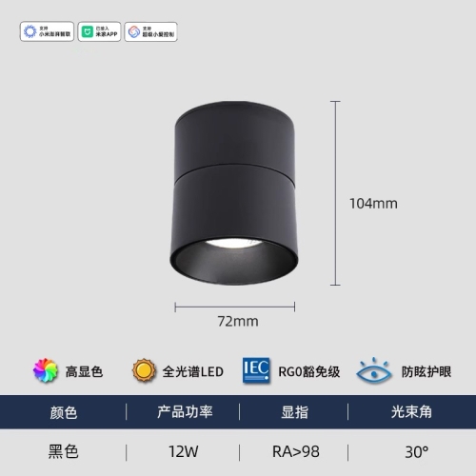
Task: Click the 高显色 feature label
Action: [84, 371]
